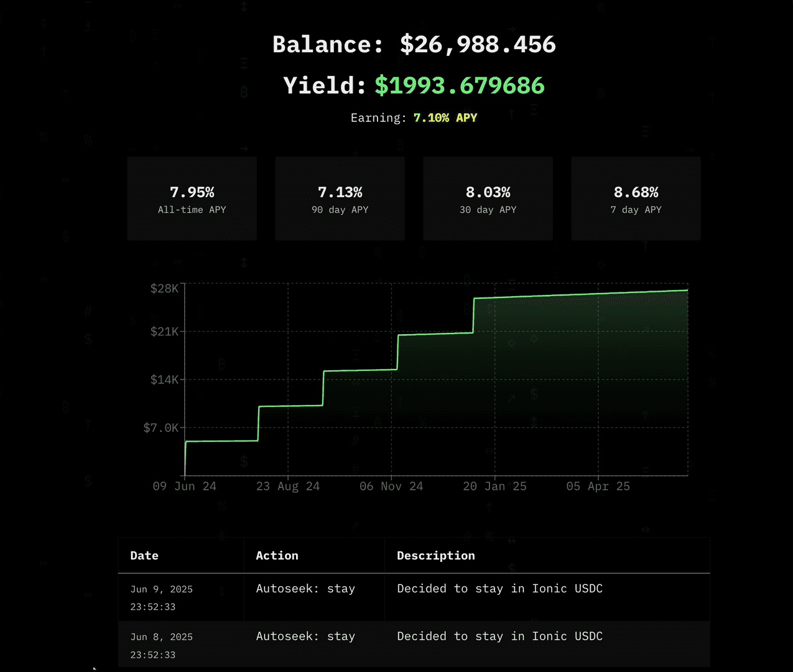This screenshot has width=793, height=672.
Task: Click the Action column header
Action: pos(277,555)
